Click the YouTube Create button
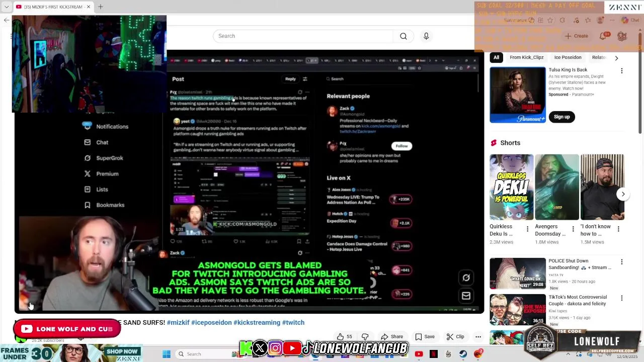Screen dimensions: 644x362 click(576, 36)
